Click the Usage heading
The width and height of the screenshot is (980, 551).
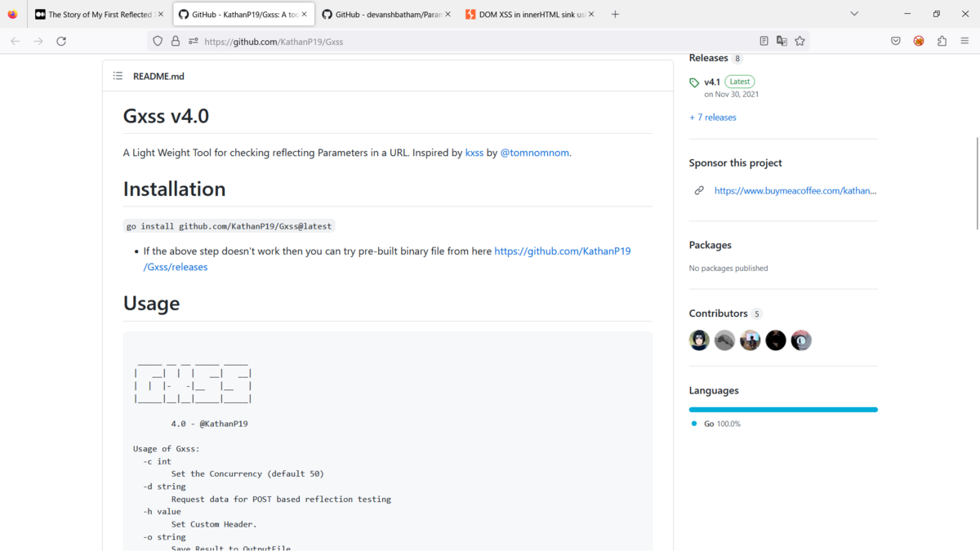click(x=151, y=304)
